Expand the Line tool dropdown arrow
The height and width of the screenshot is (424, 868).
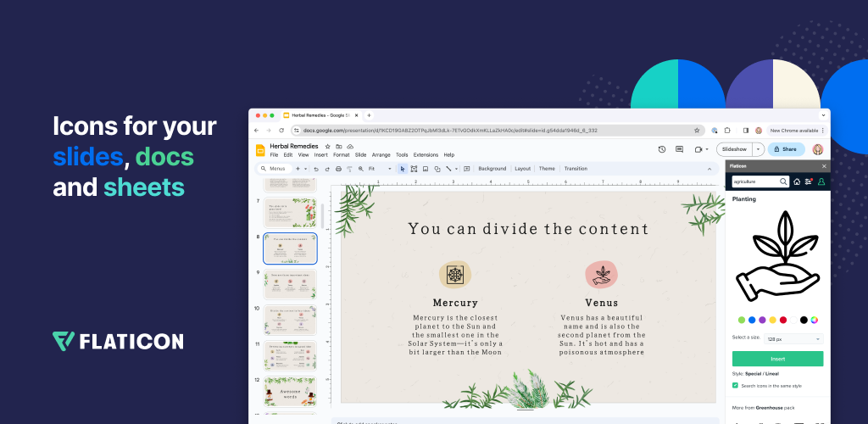point(456,169)
